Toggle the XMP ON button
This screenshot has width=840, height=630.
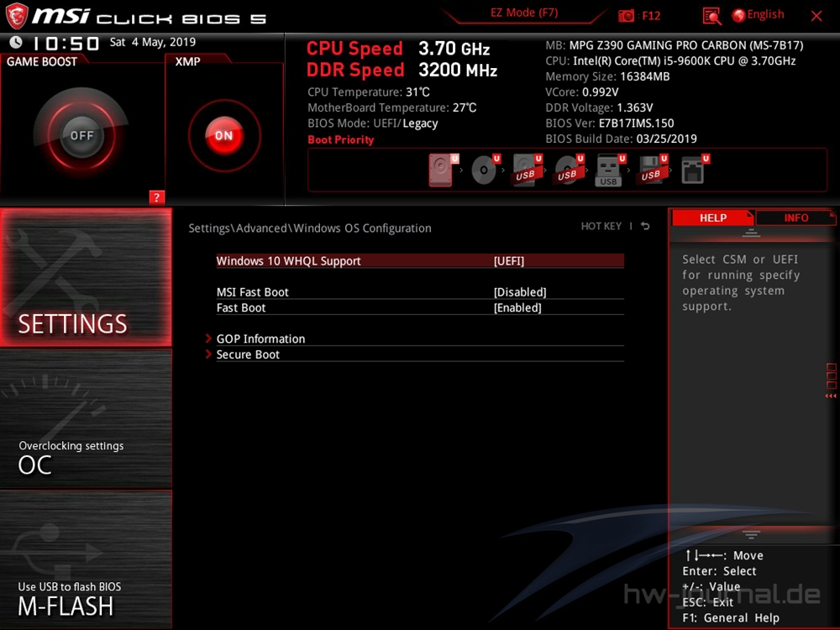click(x=223, y=135)
